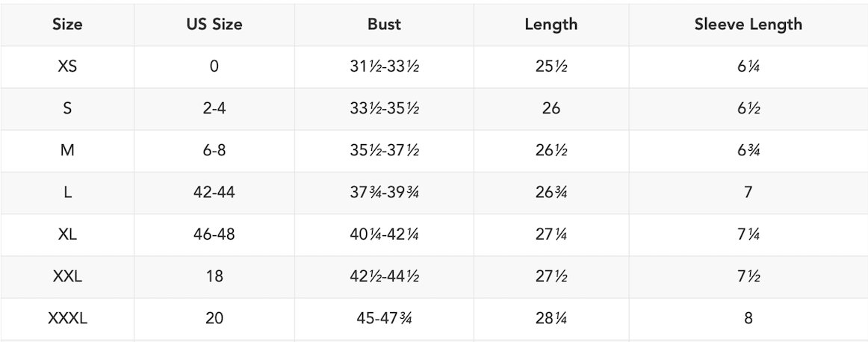Click the US Size column header
This screenshot has width=868, height=342.
[x=214, y=24]
